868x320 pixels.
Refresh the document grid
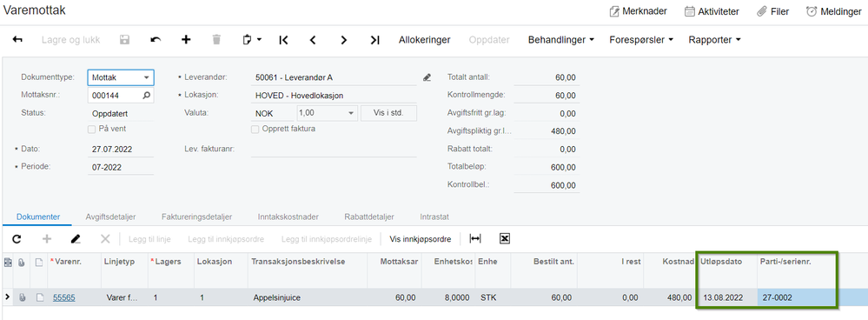pyautogui.click(x=17, y=238)
